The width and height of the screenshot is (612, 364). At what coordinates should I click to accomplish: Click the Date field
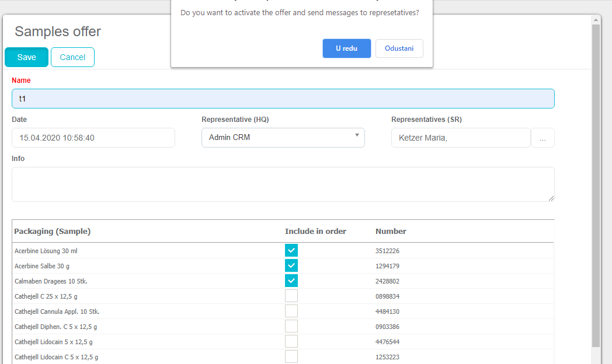(x=93, y=138)
